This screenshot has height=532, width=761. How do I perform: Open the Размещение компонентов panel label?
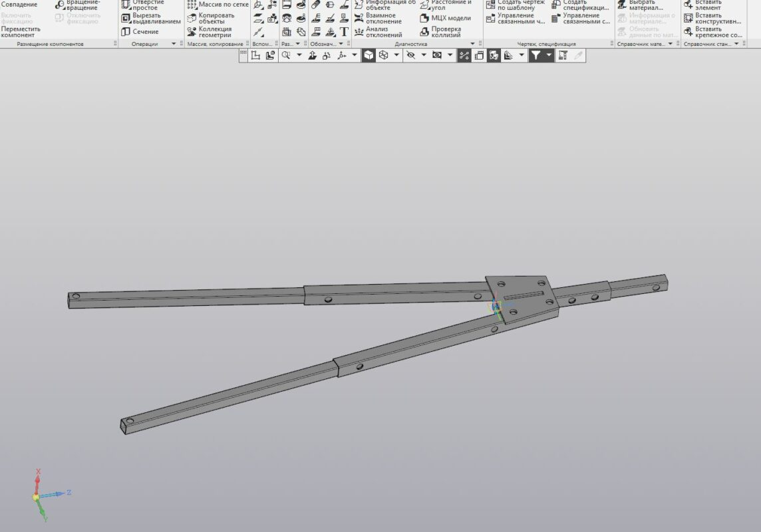51,44
